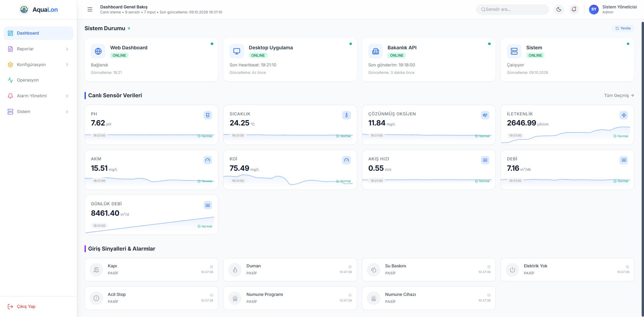Click the Elektrik Yok power icon
The width and height of the screenshot is (644, 317).
[513, 270]
